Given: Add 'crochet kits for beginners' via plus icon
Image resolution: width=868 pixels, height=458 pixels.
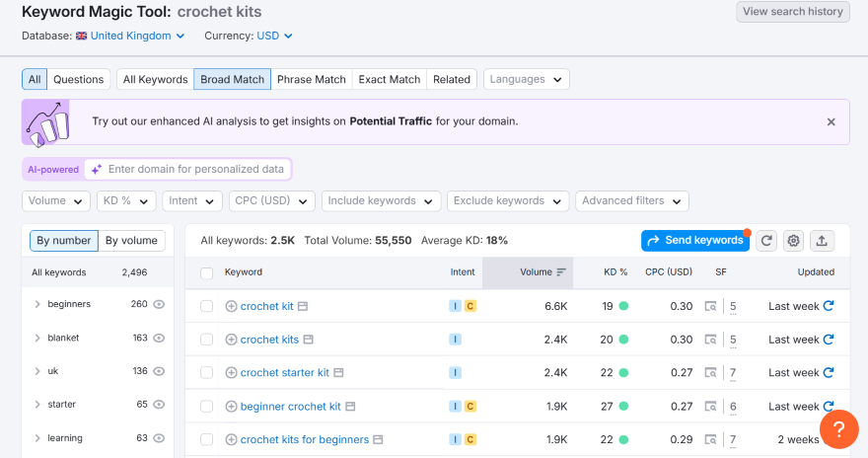Looking at the screenshot, I should point(232,439).
